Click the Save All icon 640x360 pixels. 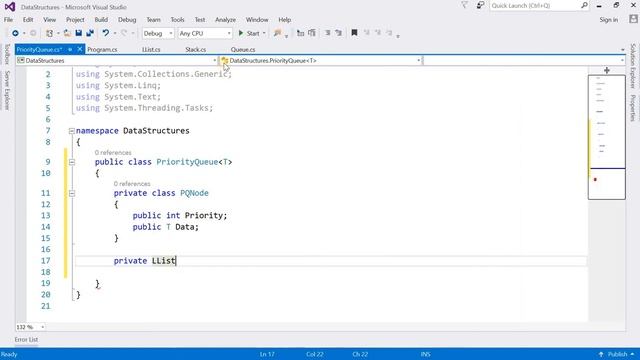(90, 33)
